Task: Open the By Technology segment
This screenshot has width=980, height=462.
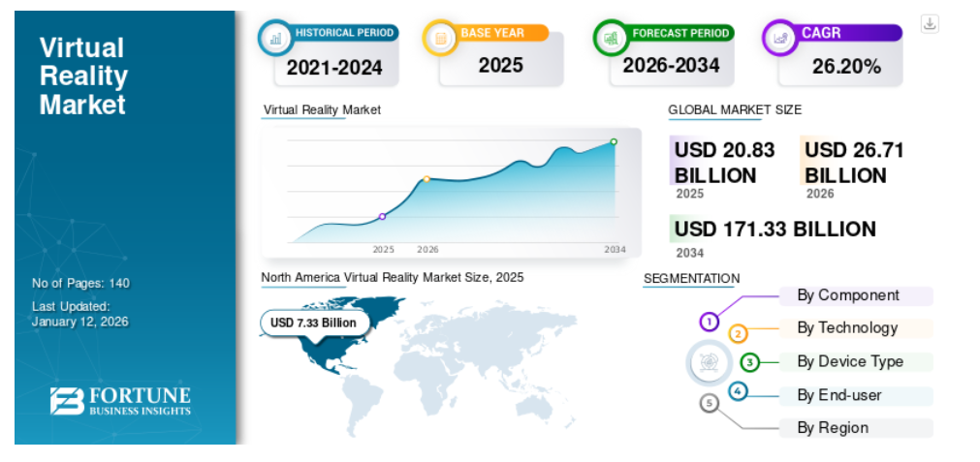Action: point(847,328)
